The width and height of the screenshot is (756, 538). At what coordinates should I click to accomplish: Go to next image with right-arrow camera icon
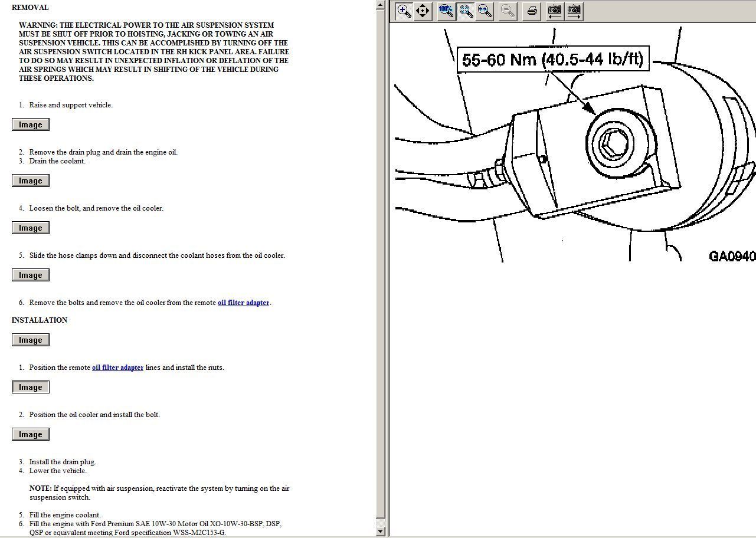(574, 11)
